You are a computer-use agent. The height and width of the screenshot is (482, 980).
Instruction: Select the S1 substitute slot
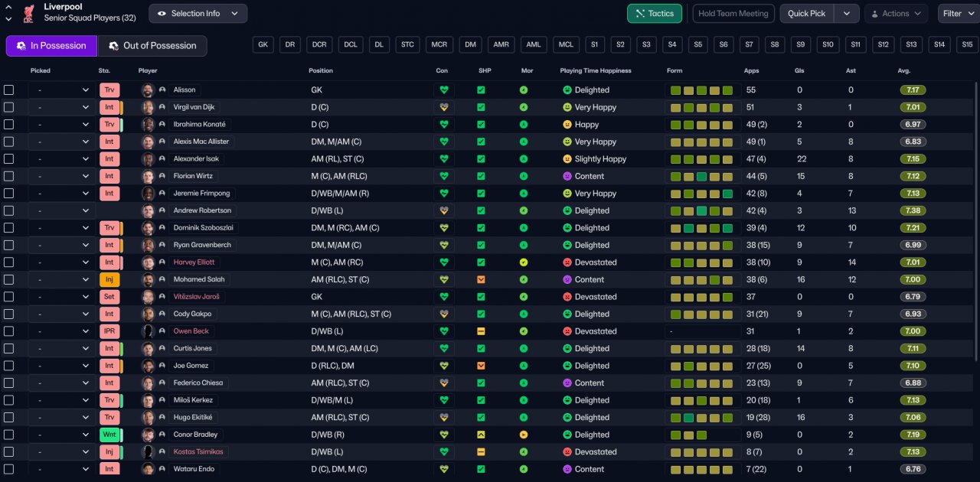click(594, 44)
